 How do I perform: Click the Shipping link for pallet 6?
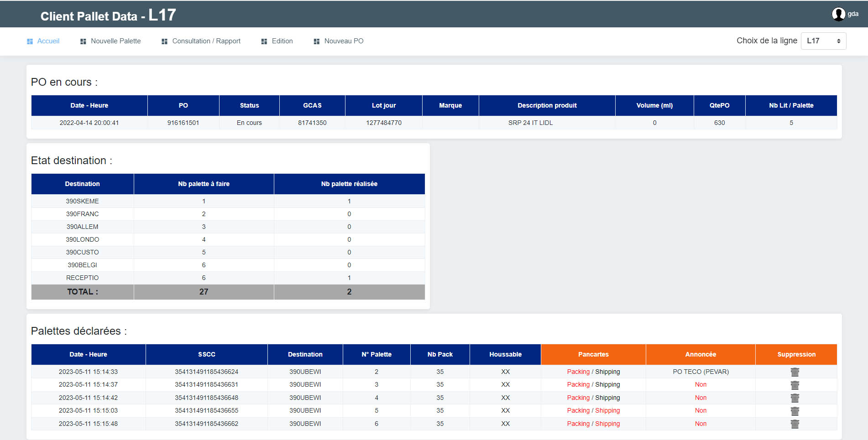pos(607,424)
